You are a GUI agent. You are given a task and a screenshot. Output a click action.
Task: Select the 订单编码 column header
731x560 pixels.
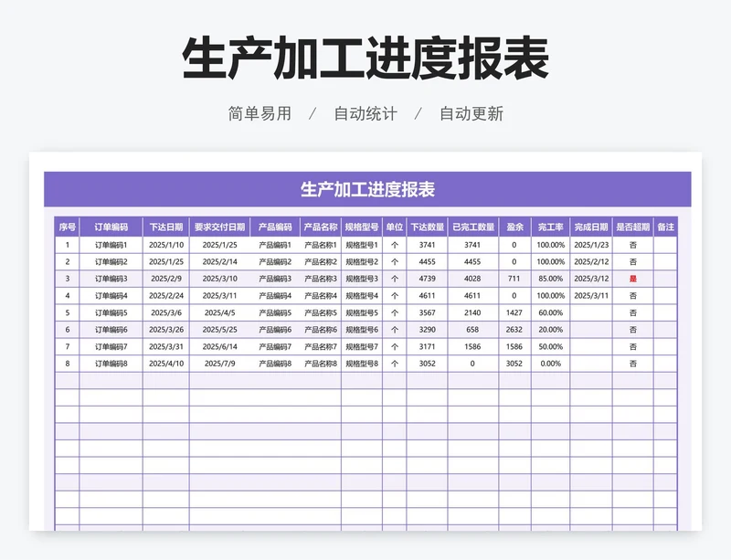coord(111,227)
